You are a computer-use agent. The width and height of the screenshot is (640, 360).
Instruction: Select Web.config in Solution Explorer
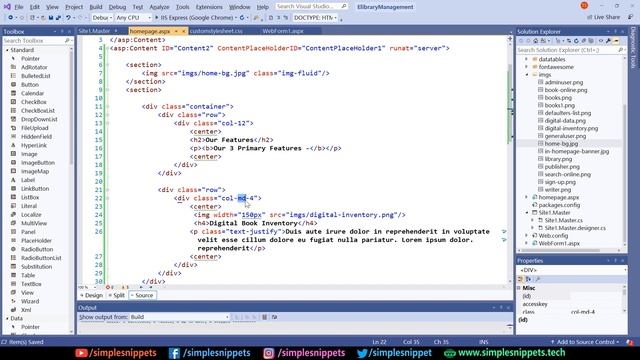553,236
